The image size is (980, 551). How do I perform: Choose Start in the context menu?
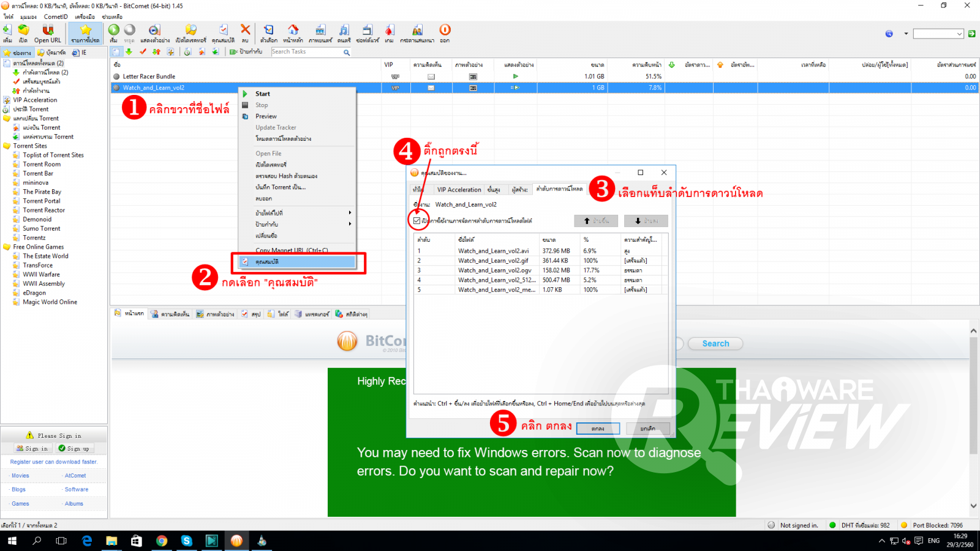(263, 94)
